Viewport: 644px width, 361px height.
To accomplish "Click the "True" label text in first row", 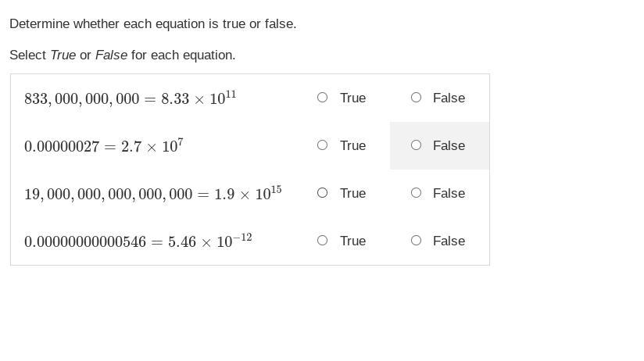I will click(x=352, y=98).
